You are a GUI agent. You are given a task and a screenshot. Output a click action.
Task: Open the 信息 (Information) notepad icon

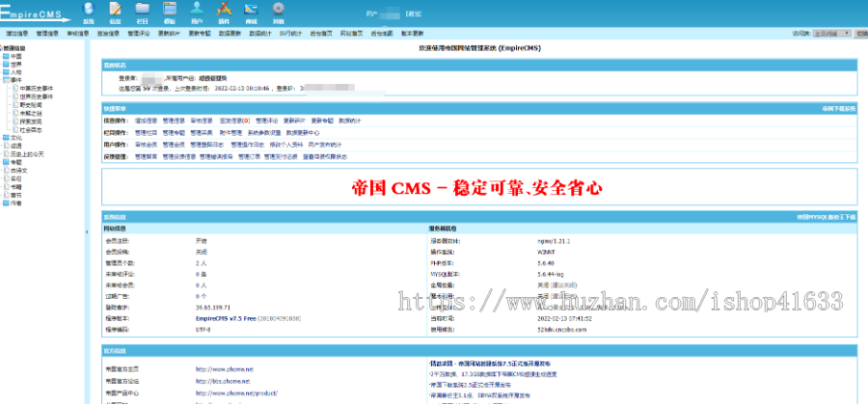click(x=115, y=9)
